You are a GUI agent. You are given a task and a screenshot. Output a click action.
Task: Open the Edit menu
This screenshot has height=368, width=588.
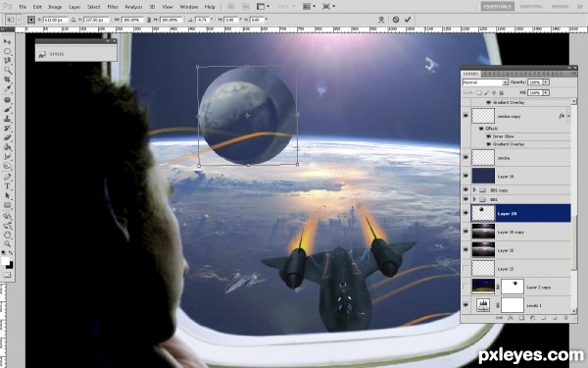[x=37, y=7]
